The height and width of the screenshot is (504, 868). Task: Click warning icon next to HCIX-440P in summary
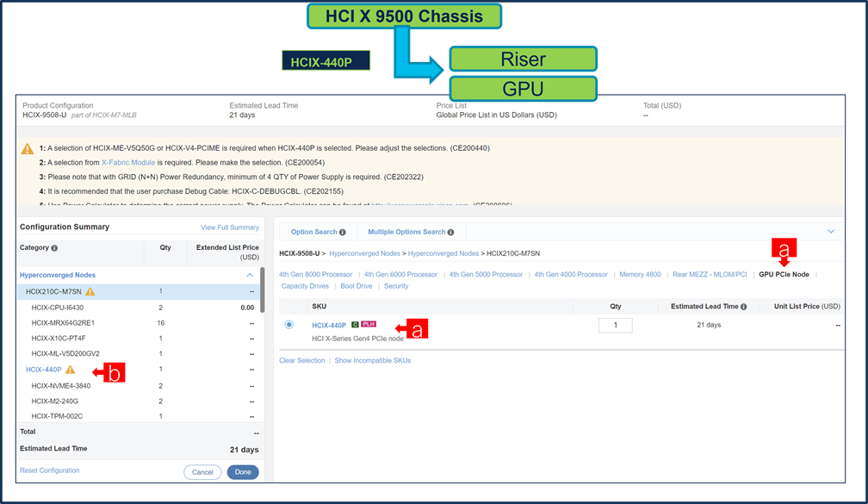70,370
